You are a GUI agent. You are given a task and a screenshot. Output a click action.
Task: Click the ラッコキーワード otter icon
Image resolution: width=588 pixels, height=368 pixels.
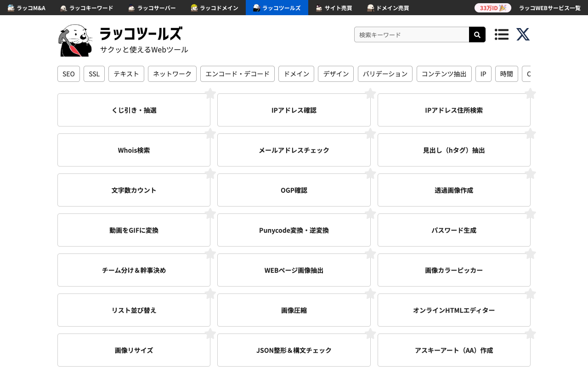click(62, 7)
